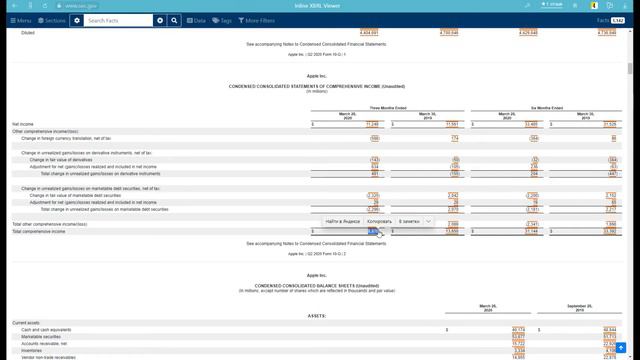Screen dimensions: 640x360
Task: Select Marketable securities March 2020 value
Action: 518,337
